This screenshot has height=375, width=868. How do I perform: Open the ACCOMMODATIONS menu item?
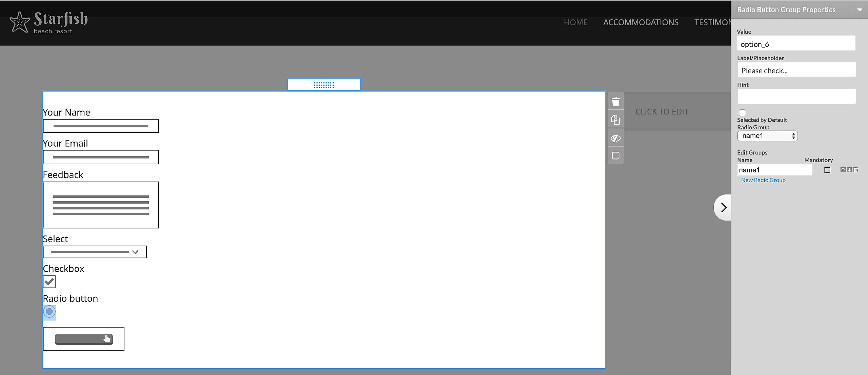[x=640, y=22]
